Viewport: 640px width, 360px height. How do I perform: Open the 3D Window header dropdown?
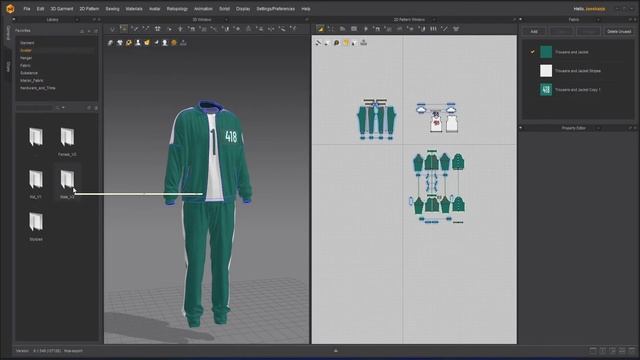pyautogui.click(x=226, y=20)
